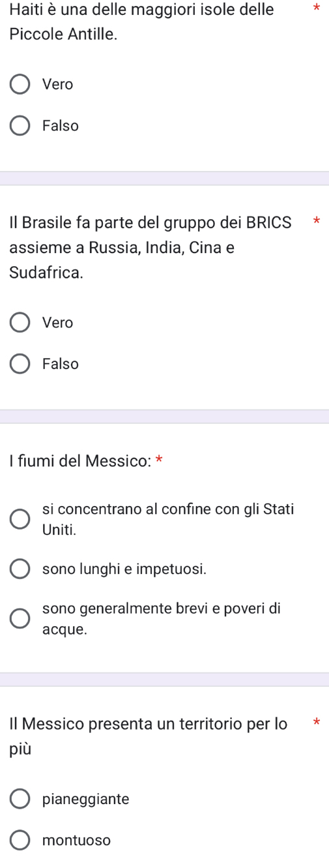
Task: Click the 'montuoso' label text
Action: 77,841
